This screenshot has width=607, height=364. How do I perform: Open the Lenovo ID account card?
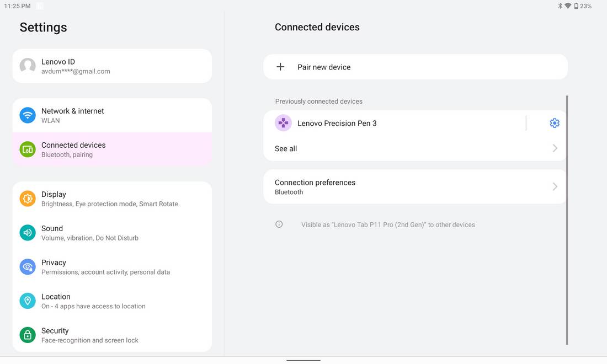[x=112, y=66]
